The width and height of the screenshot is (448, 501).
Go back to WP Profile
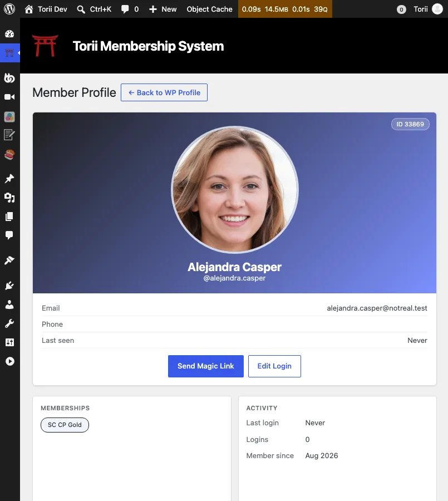click(164, 92)
